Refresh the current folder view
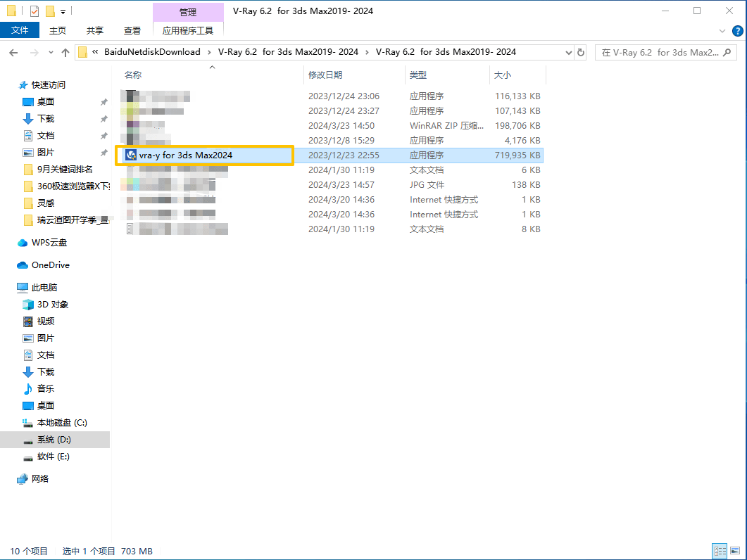 click(x=581, y=52)
